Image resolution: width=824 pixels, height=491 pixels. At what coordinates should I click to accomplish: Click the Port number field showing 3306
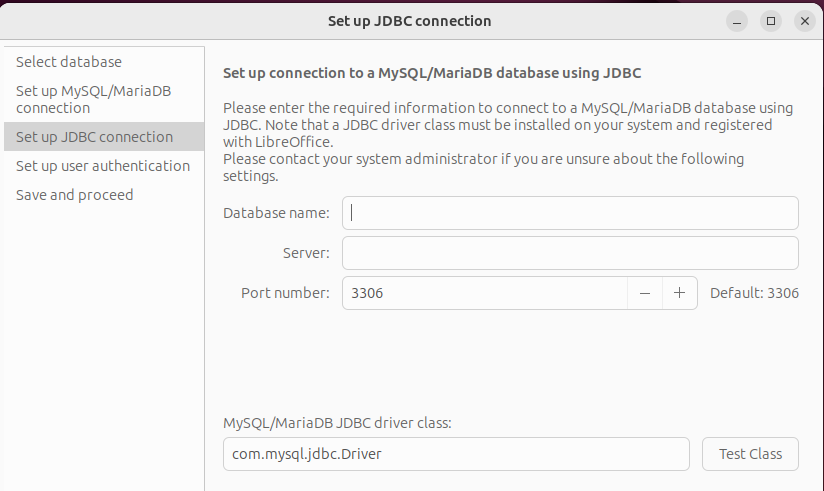485,293
